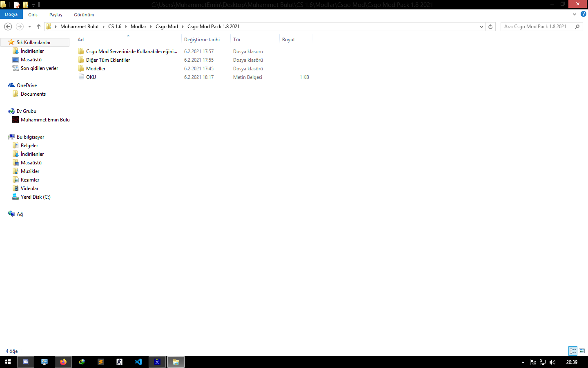Screen dimensions: 588x368
Task: Go up one folder level
Action: point(39,27)
